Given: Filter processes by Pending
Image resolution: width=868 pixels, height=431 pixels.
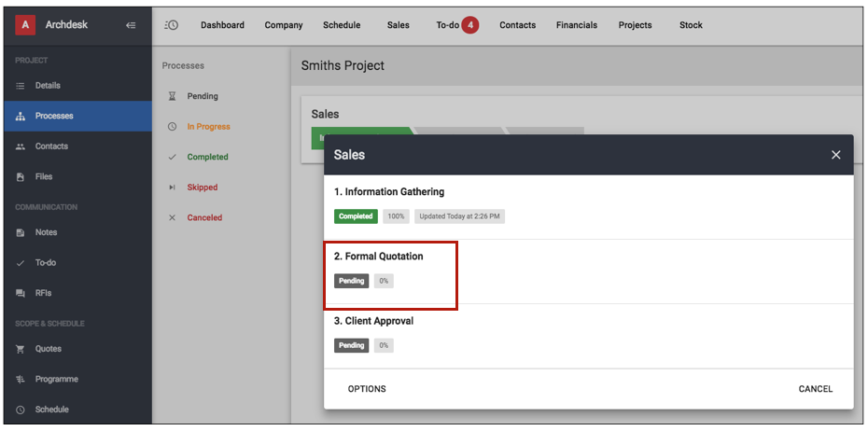Looking at the screenshot, I should tap(203, 96).
